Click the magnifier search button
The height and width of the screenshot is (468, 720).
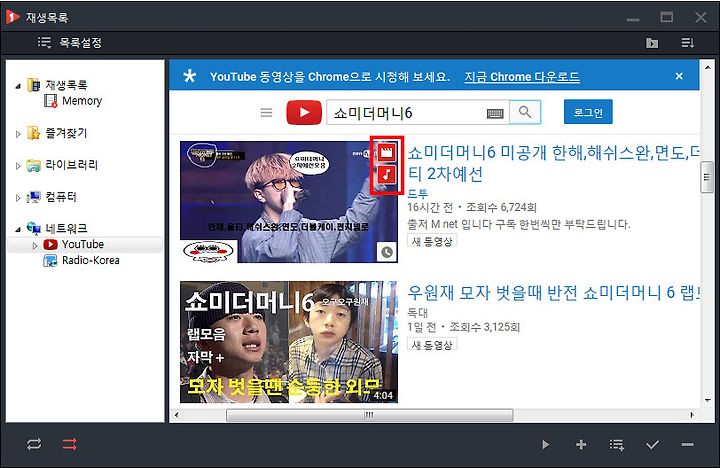click(x=525, y=112)
